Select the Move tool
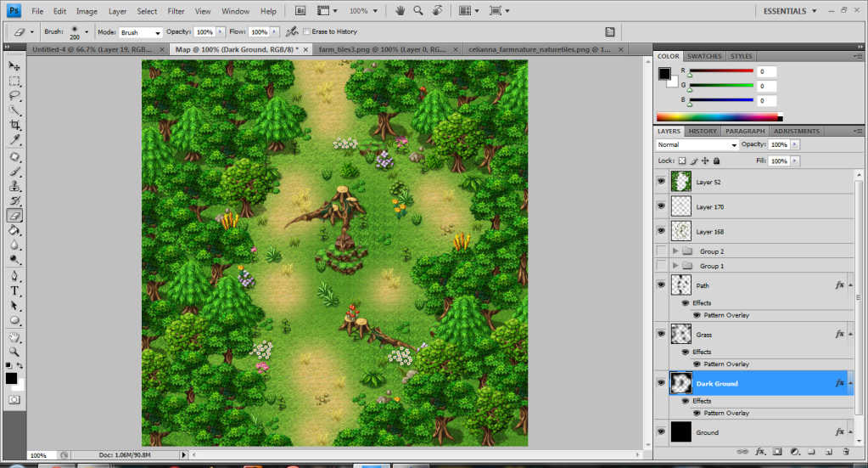868x468 pixels. click(14, 66)
